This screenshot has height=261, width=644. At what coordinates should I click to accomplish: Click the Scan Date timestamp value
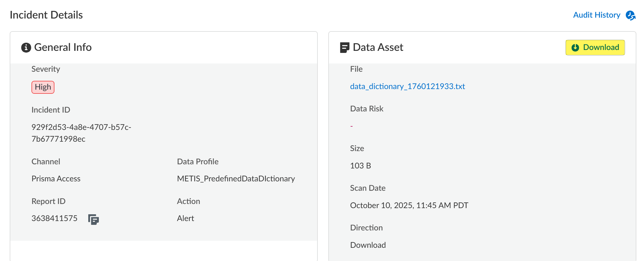[x=409, y=205]
